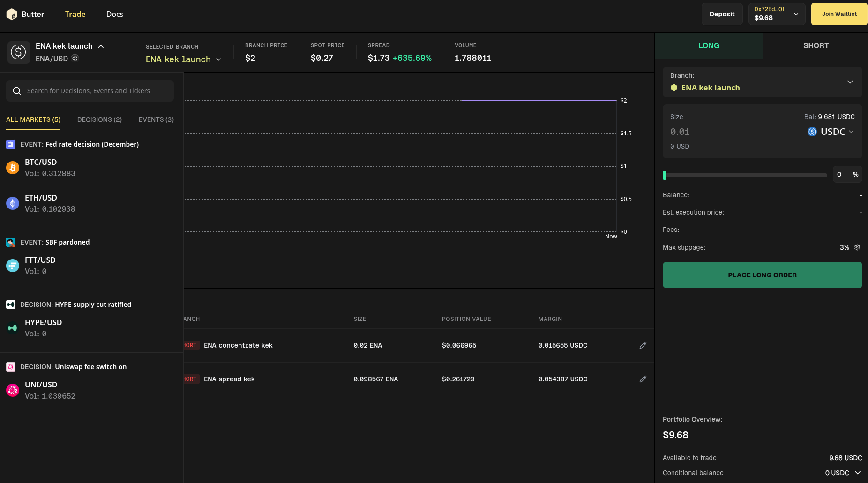Select the Bitcoin BTC/USD icon
The width and height of the screenshot is (868, 483).
pyautogui.click(x=13, y=168)
